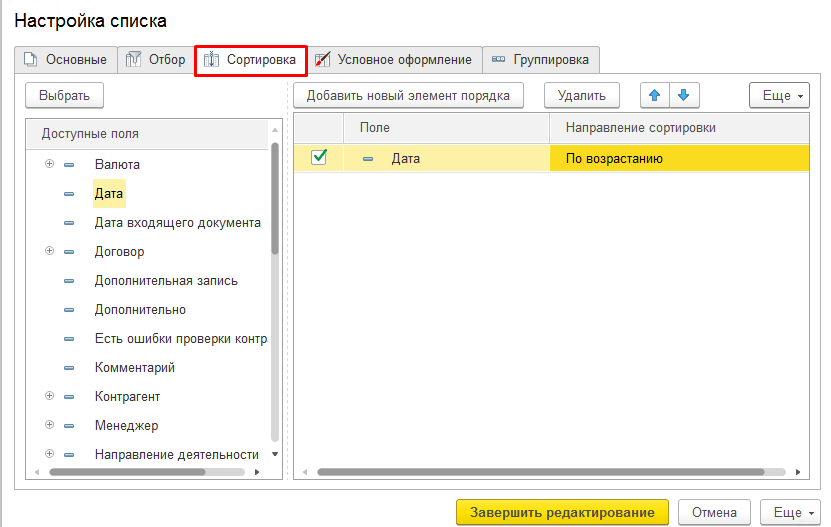Click the Основные tab page icon
This screenshot has height=527, width=831.
pyautogui.click(x=30, y=60)
